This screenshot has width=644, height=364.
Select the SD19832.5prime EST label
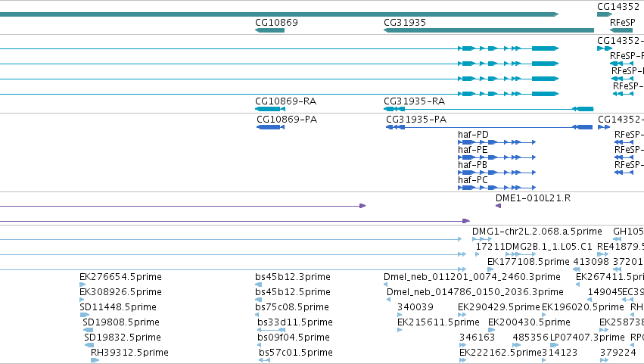tap(123, 338)
